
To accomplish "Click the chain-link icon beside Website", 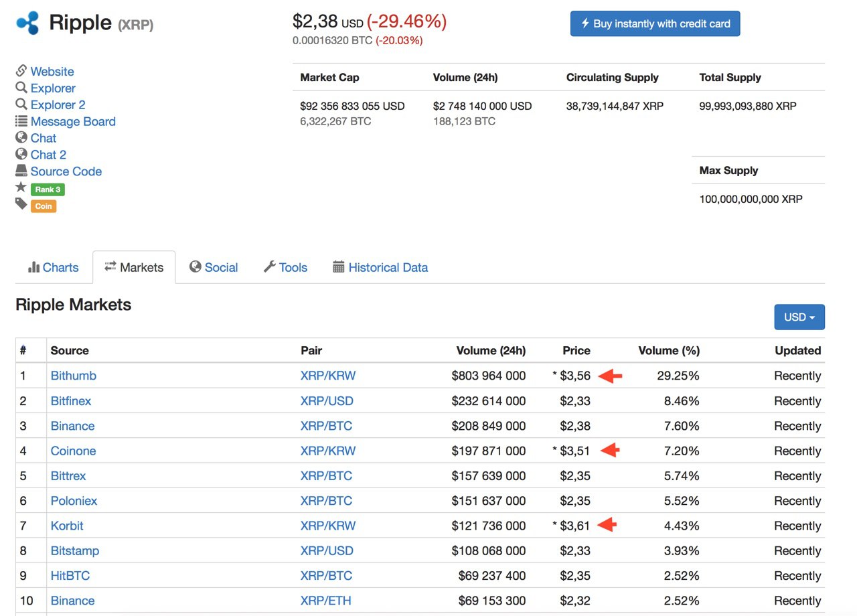I will pyautogui.click(x=21, y=71).
